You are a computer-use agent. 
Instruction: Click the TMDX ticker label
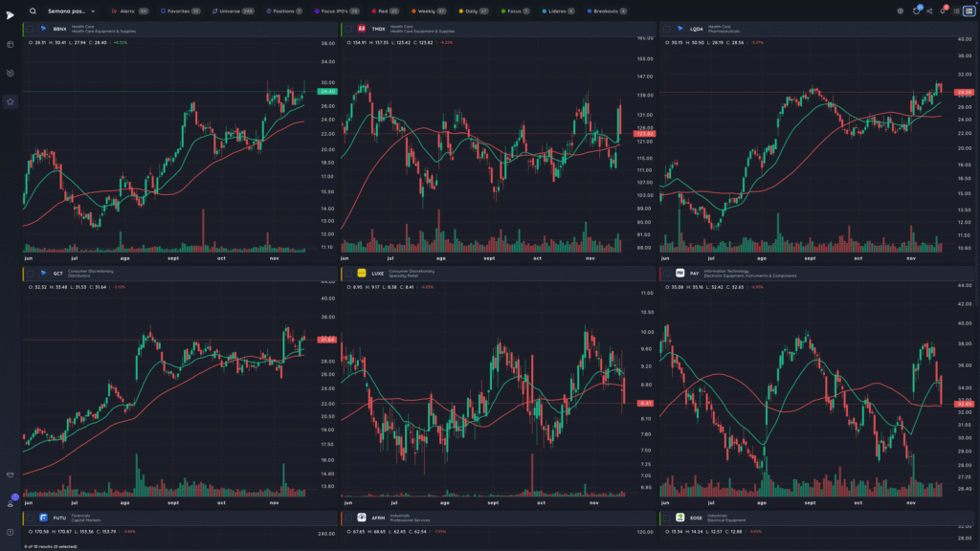(378, 29)
